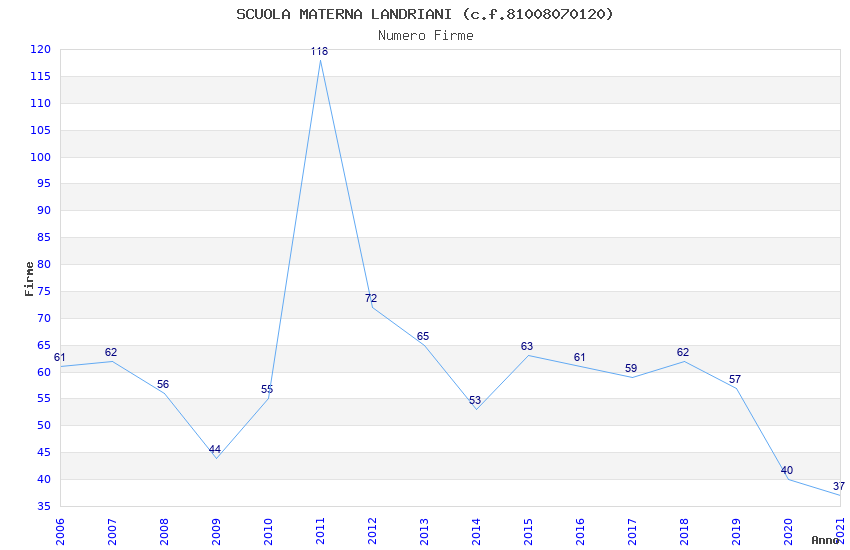Viewport: 850px width, 550px height.
Task: Select the 61 data point label for 2016
Action: coord(579,358)
